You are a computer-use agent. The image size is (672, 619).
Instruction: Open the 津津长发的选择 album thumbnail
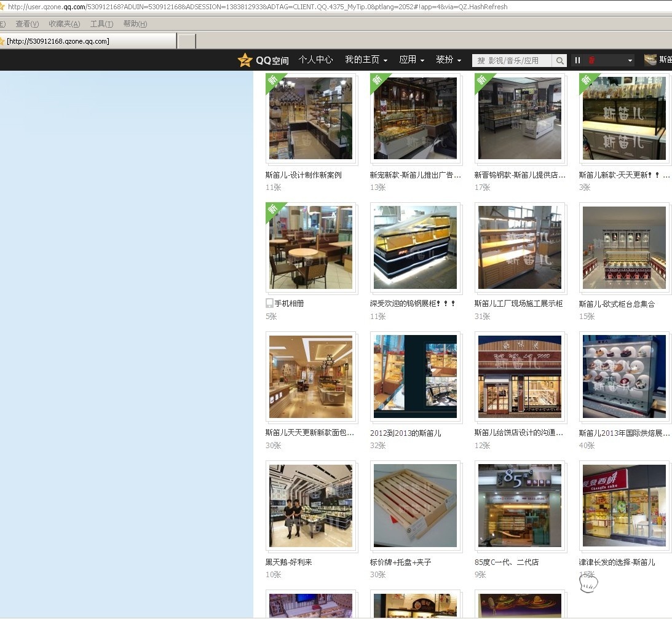625,505
